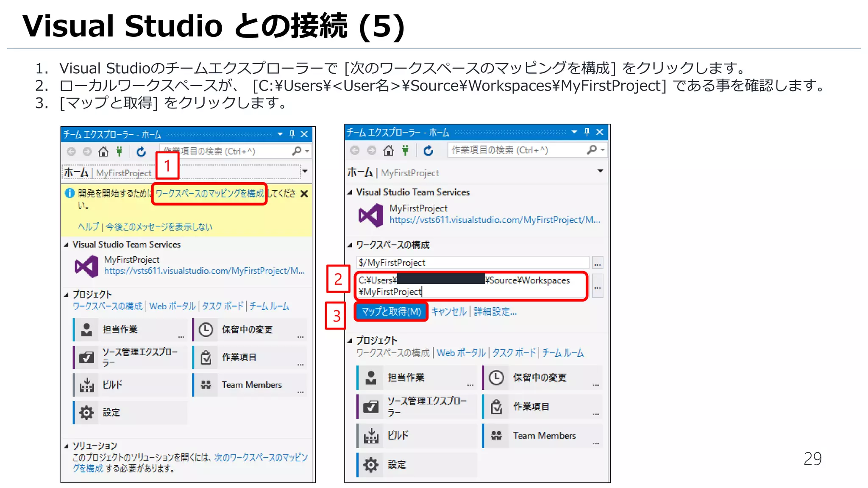
Task: Open ビルド tile in left panel
Action: tap(130, 385)
